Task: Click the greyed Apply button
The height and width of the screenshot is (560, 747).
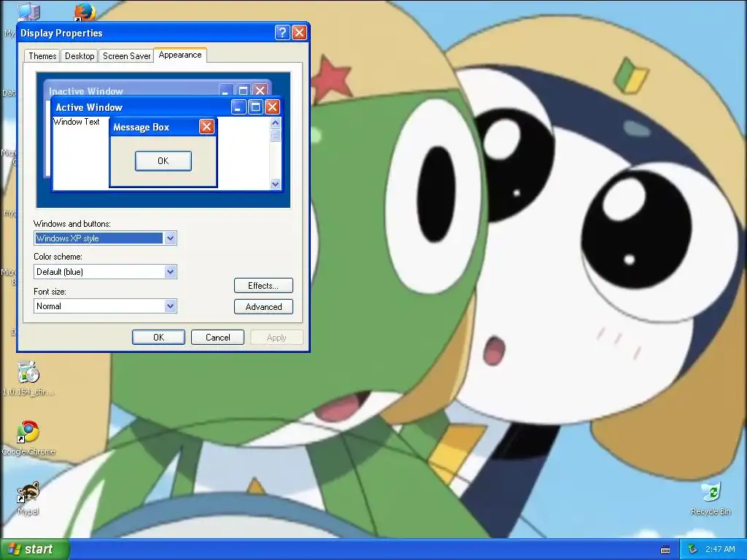Action: click(276, 337)
